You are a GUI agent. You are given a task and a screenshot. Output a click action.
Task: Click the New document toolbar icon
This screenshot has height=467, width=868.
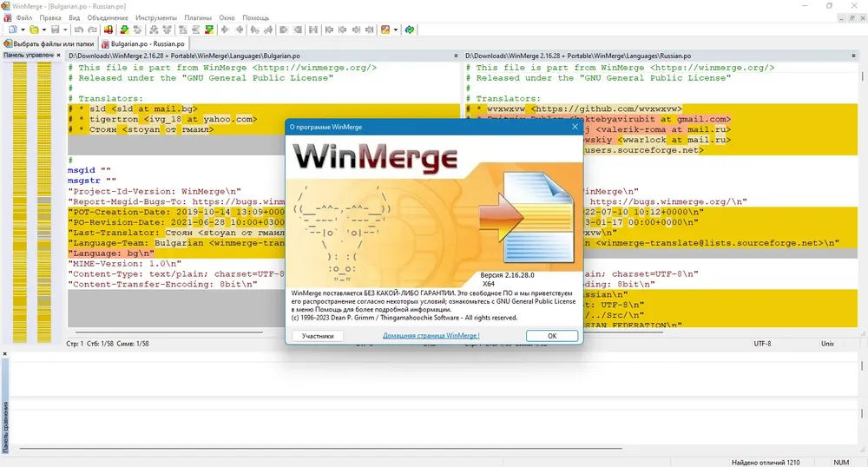tap(13, 30)
